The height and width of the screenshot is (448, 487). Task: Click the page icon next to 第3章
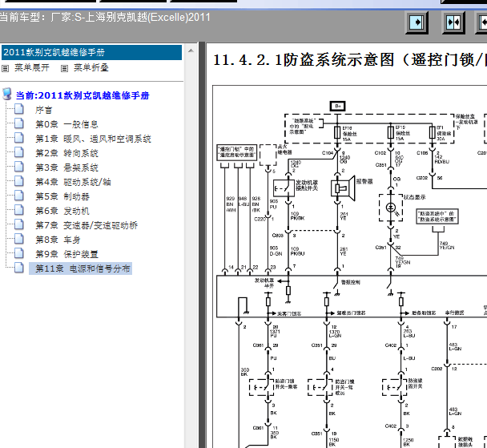tap(19, 167)
